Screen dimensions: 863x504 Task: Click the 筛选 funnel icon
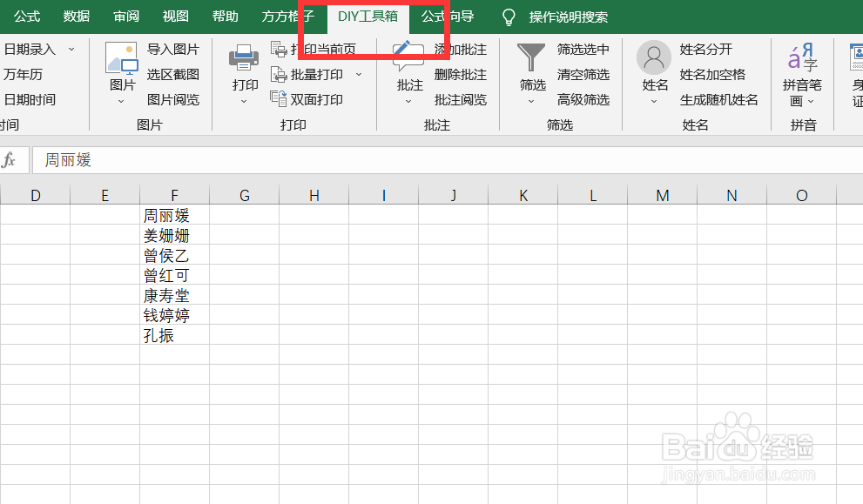click(531, 57)
